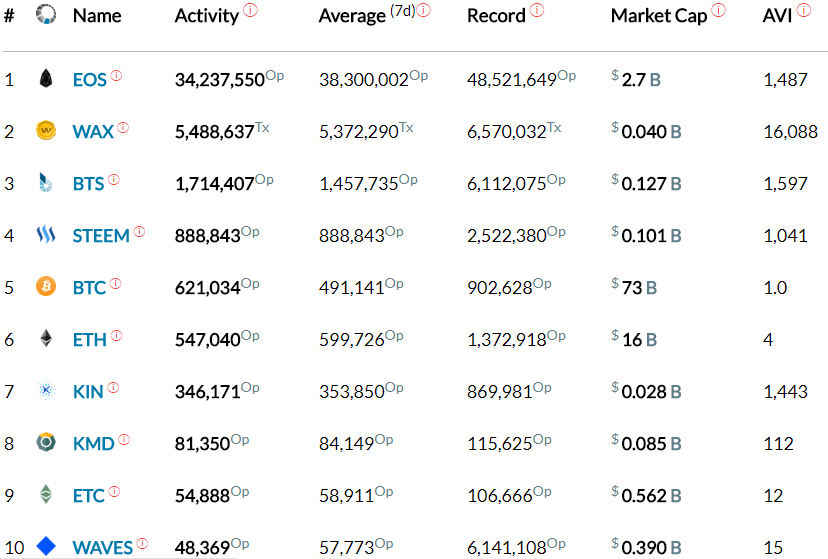Click info icon next to Activity header
This screenshot has width=828, height=559.
[250, 10]
